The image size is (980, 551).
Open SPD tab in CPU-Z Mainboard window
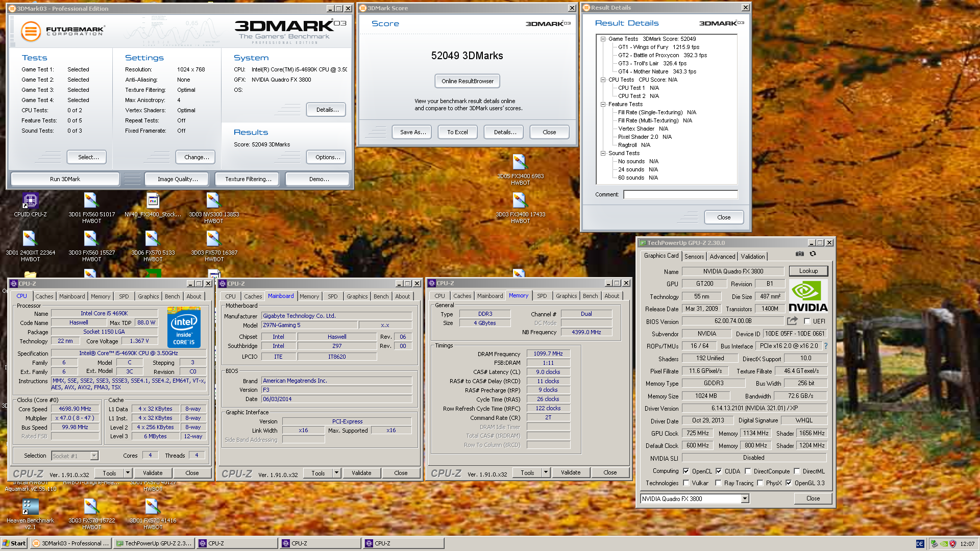(x=332, y=296)
